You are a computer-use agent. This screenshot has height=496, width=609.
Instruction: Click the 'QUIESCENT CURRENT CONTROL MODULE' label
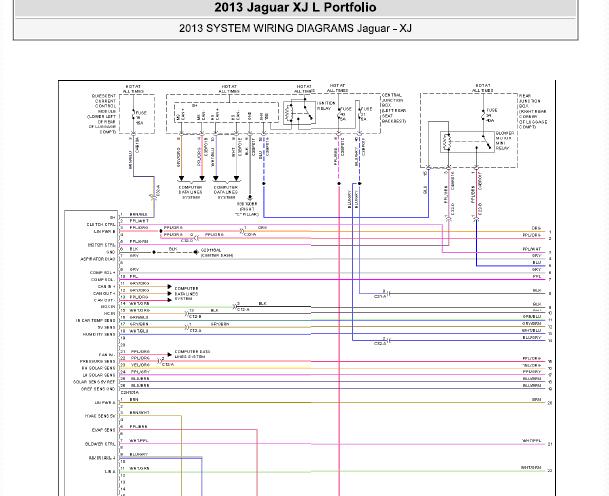106,103
